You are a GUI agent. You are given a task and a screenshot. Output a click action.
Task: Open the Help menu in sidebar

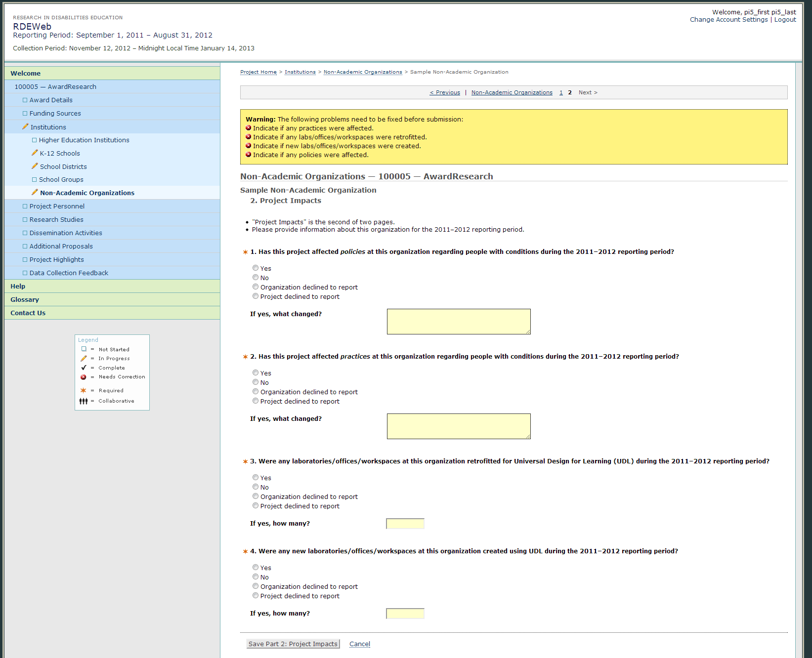[18, 287]
